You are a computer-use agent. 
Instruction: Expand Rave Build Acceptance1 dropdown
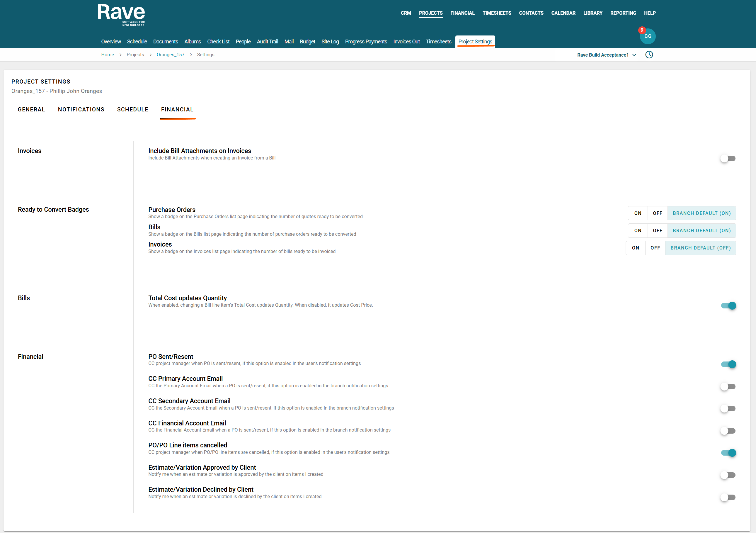[606, 55]
